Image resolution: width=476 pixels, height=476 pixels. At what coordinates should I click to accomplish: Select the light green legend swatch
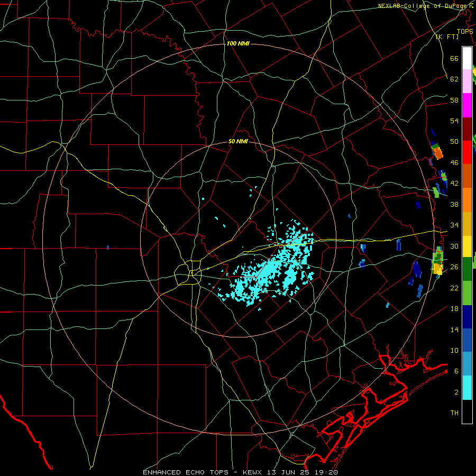pos(467,293)
